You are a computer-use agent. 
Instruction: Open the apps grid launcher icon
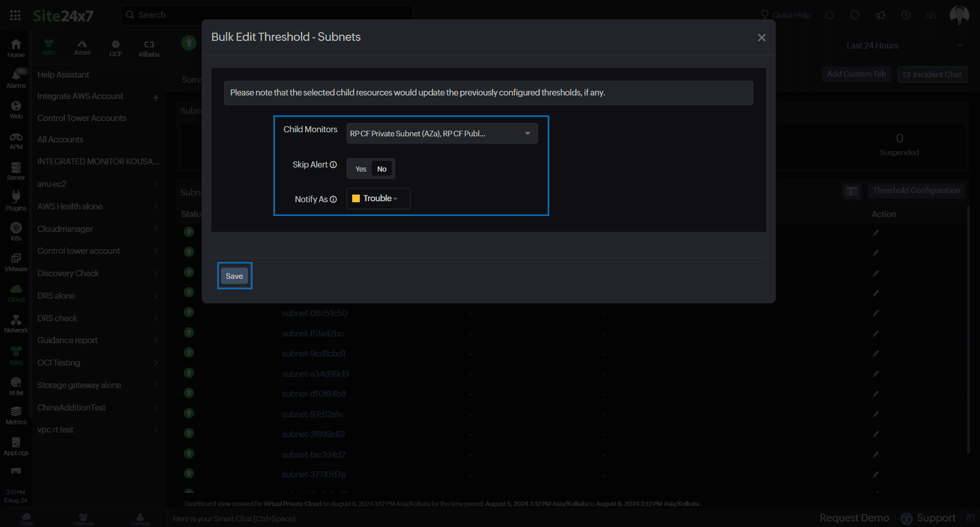[15, 15]
